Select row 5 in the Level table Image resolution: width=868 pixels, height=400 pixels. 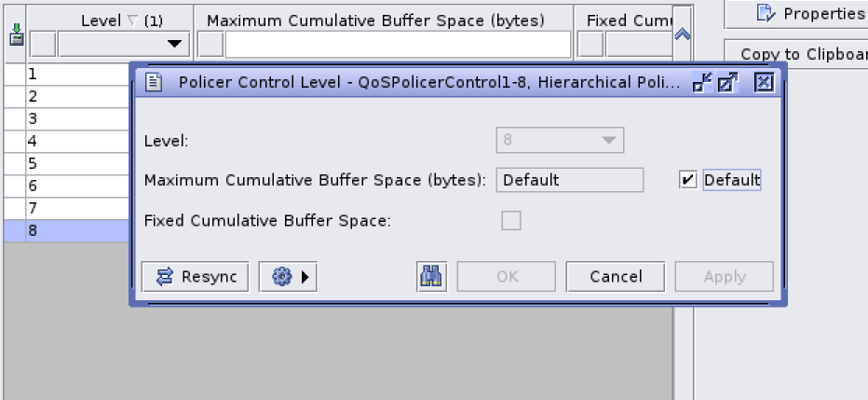pyautogui.click(x=65, y=163)
